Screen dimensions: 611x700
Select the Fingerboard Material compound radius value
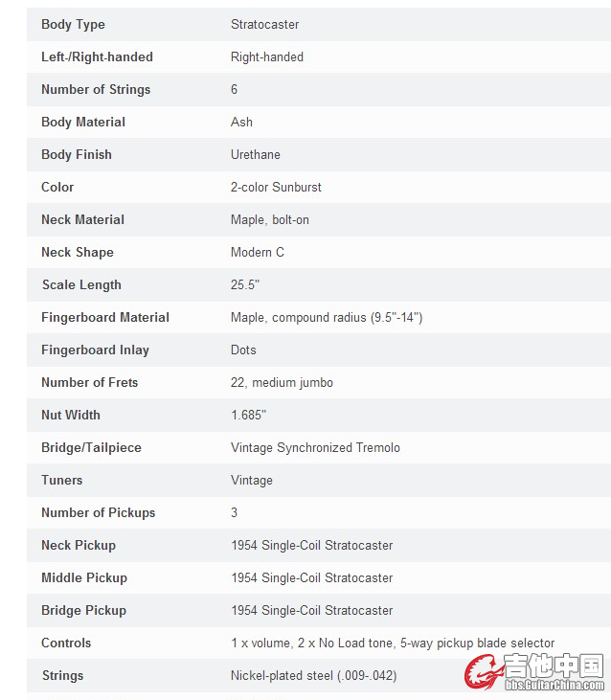click(327, 317)
